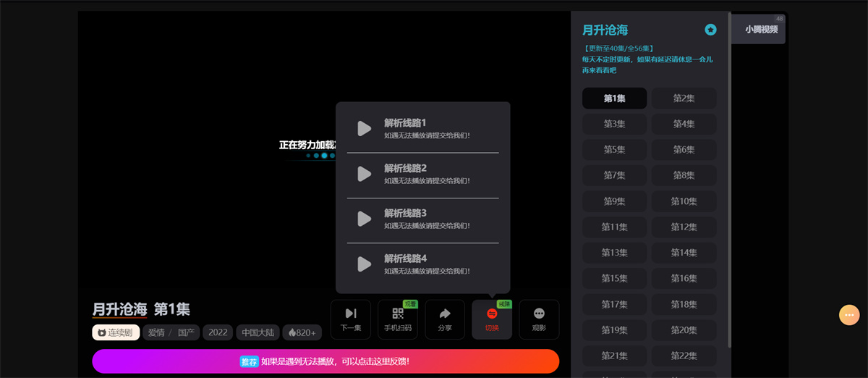Click the episode list scrollbar

point(729,181)
